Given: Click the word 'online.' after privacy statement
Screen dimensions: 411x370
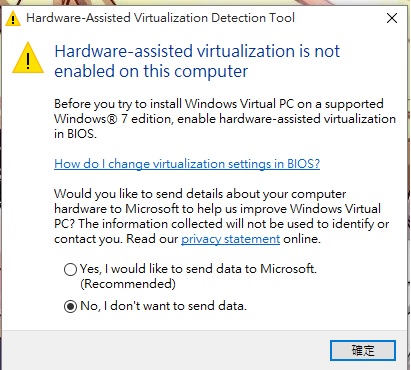Looking at the screenshot, I should click(302, 239).
